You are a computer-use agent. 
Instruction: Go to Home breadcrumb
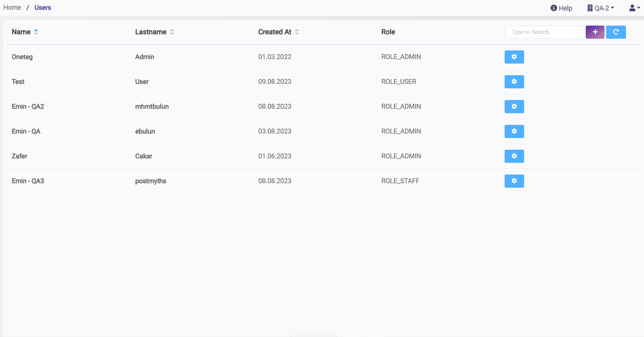tap(12, 8)
